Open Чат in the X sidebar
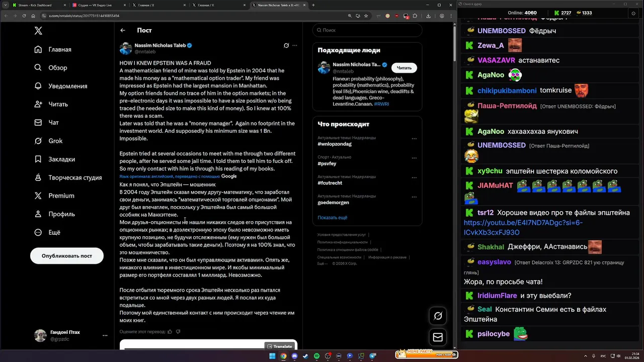Screen dimensions: 644x362 47,122
